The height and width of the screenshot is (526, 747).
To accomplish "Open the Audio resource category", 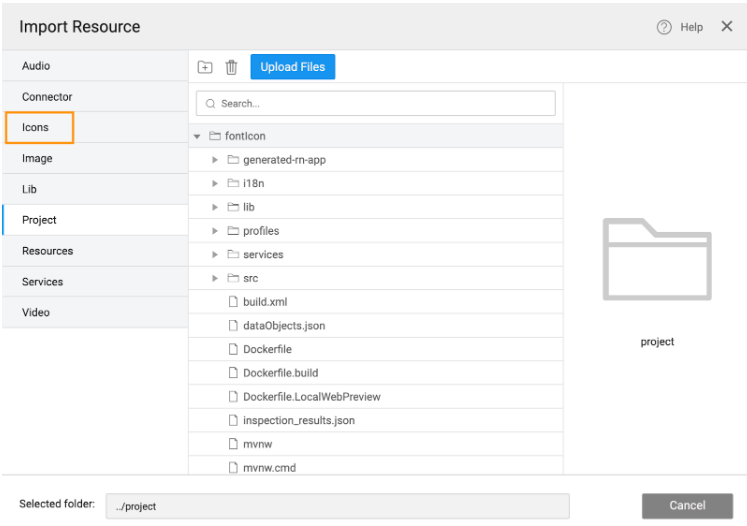I will point(36,66).
